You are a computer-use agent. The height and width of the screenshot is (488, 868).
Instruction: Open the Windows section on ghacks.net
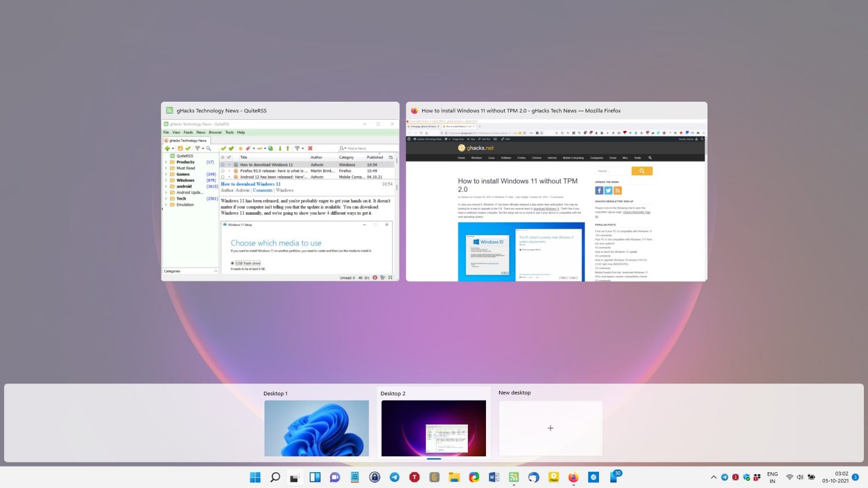[476, 158]
